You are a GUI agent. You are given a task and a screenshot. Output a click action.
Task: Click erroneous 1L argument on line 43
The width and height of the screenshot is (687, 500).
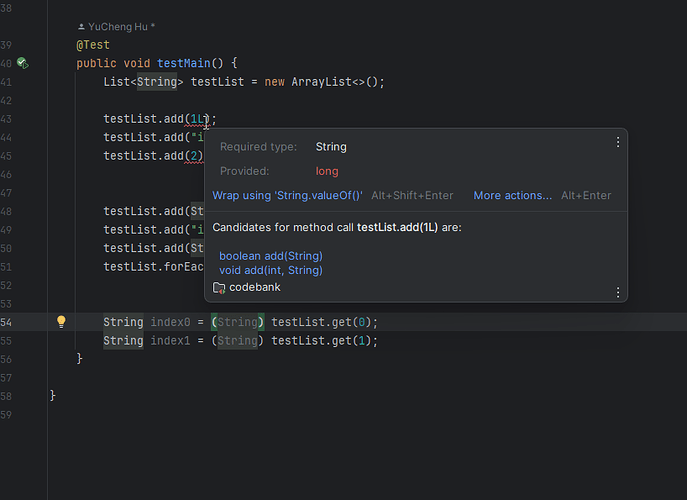[197, 119]
